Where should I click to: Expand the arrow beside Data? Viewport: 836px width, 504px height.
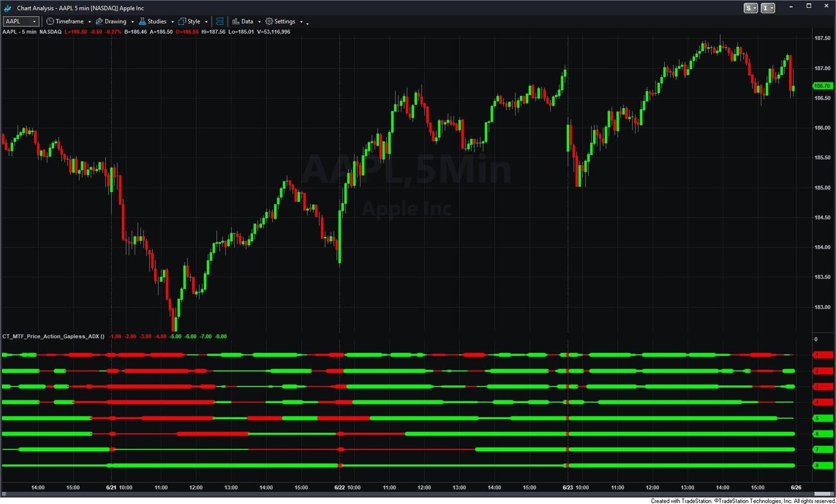click(x=259, y=22)
